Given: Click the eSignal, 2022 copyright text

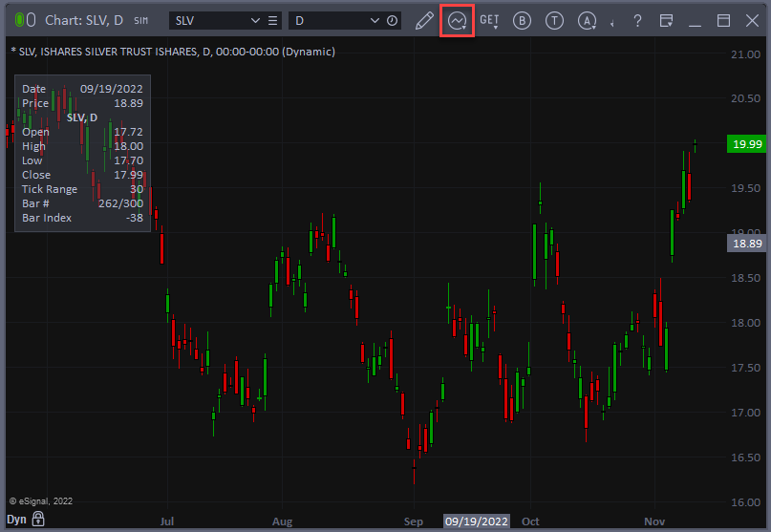Looking at the screenshot, I should click(41, 501).
